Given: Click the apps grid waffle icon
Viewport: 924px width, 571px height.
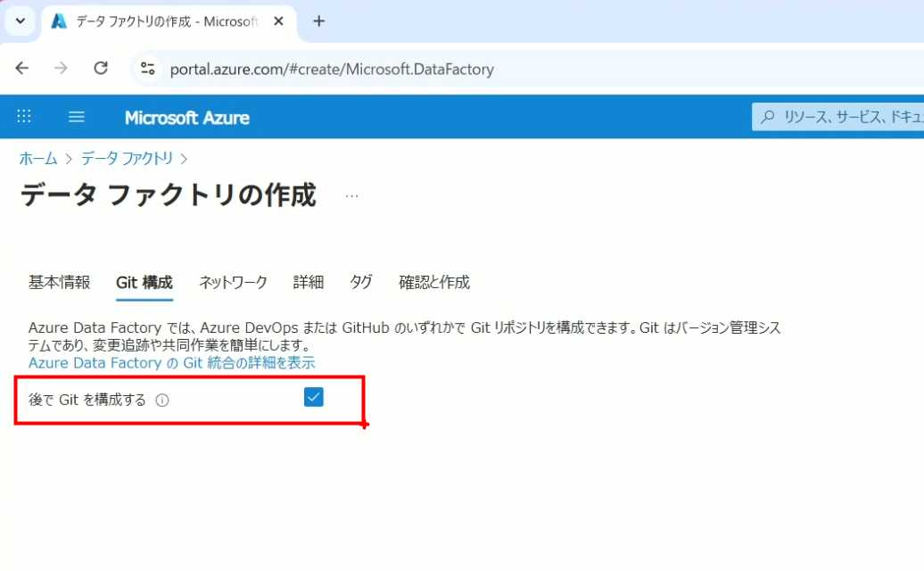Looking at the screenshot, I should (24, 117).
